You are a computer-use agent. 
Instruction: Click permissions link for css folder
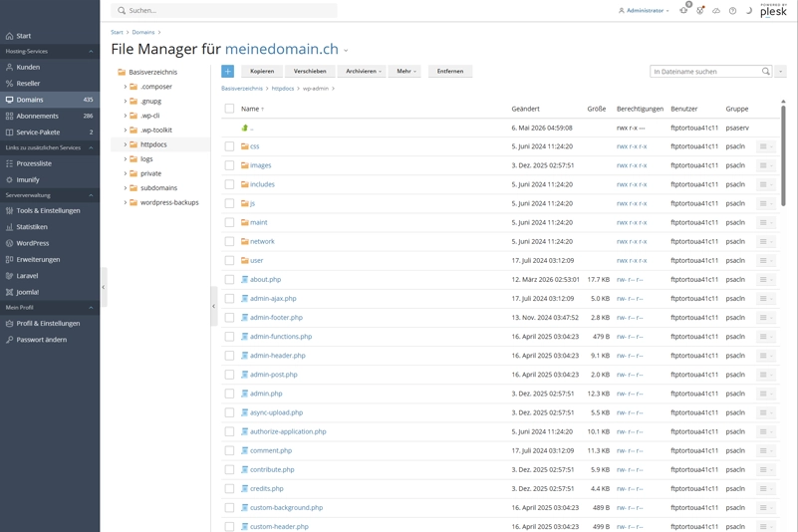click(632, 146)
